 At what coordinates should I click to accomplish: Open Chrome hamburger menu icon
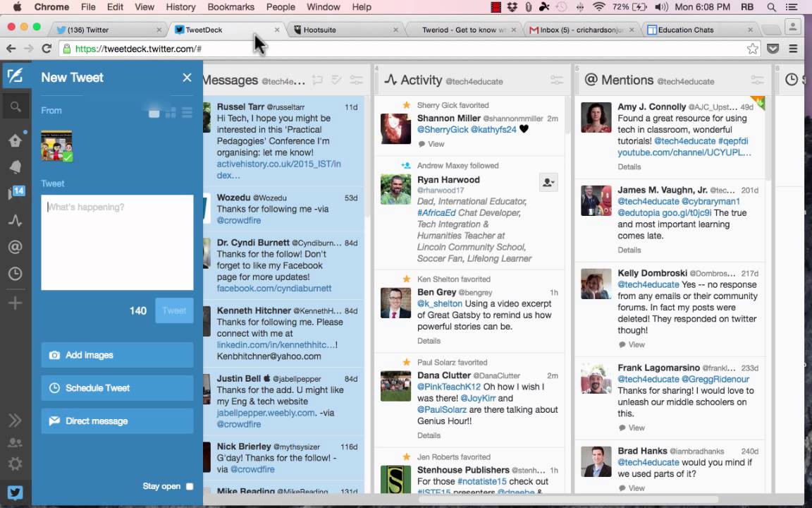click(x=794, y=49)
